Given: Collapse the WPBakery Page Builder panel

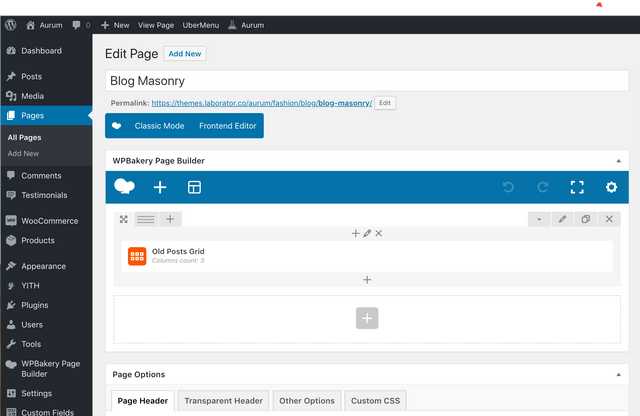Looking at the screenshot, I should [x=618, y=160].
